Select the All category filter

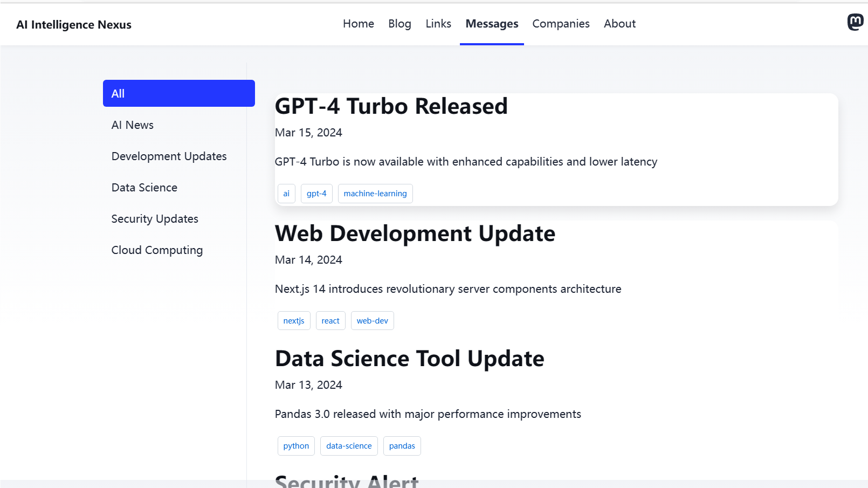coord(178,93)
